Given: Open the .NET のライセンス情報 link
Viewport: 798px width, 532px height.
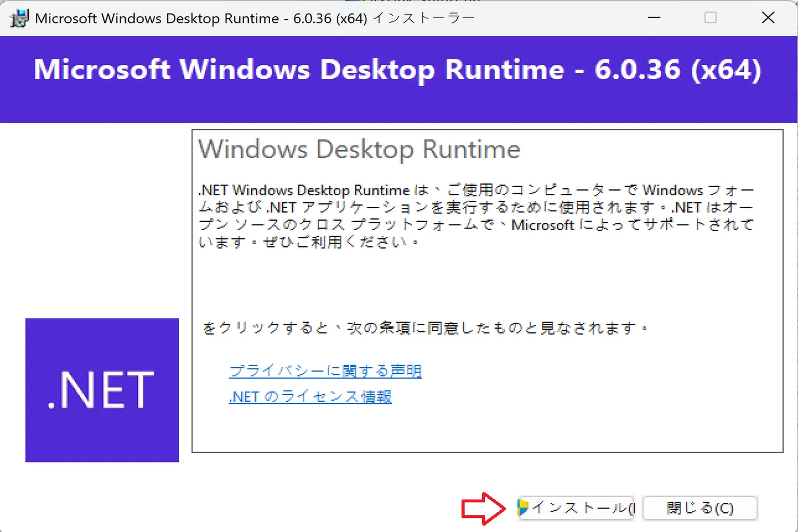Looking at the screenshot, I should [x=310, y=397].
